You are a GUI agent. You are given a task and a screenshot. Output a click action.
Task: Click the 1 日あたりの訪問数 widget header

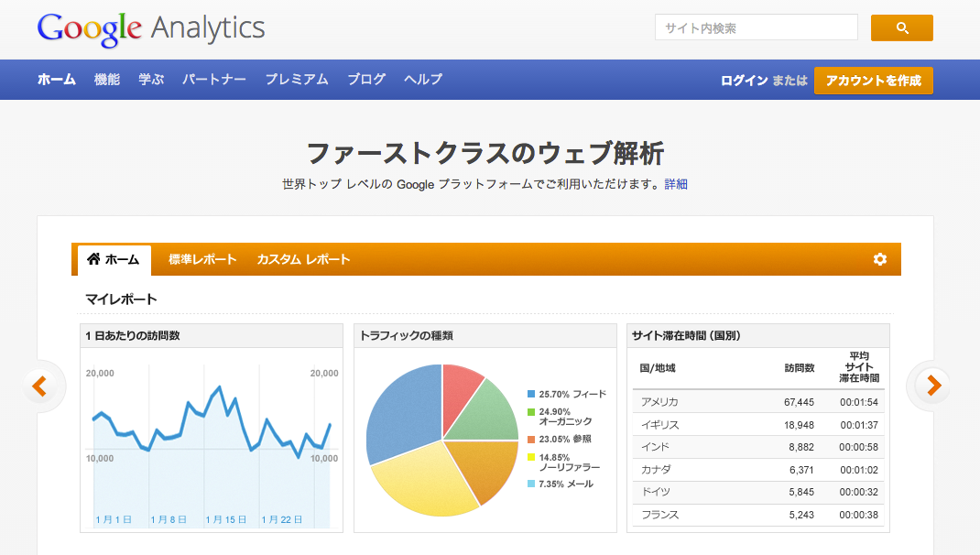pyautogui.click(x=212, y=335)
